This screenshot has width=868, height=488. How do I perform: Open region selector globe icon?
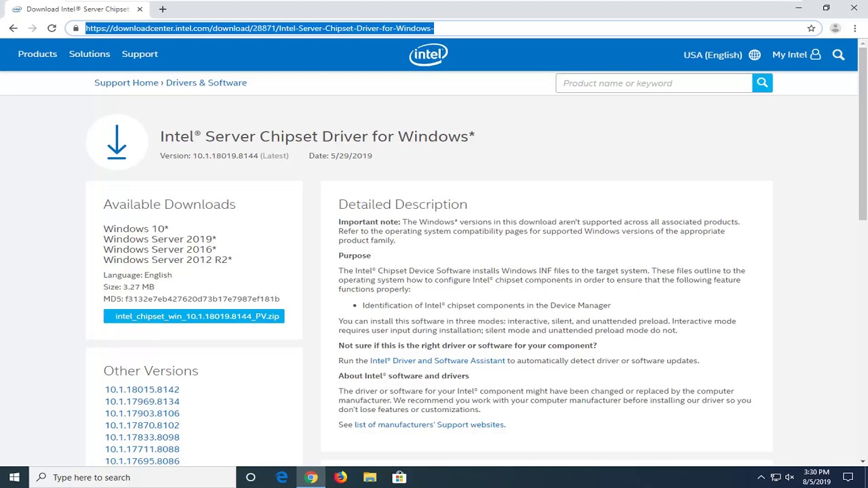coord(755,55)
